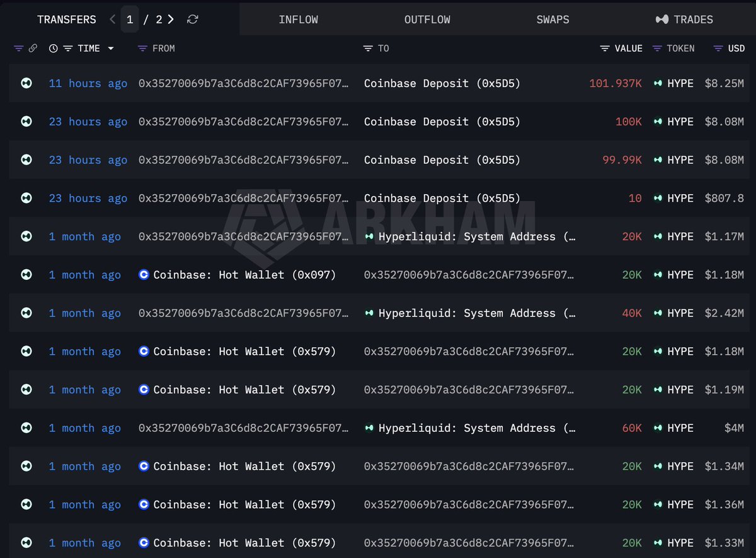Click the $1.33M USD amount

(x=724, y=543)
